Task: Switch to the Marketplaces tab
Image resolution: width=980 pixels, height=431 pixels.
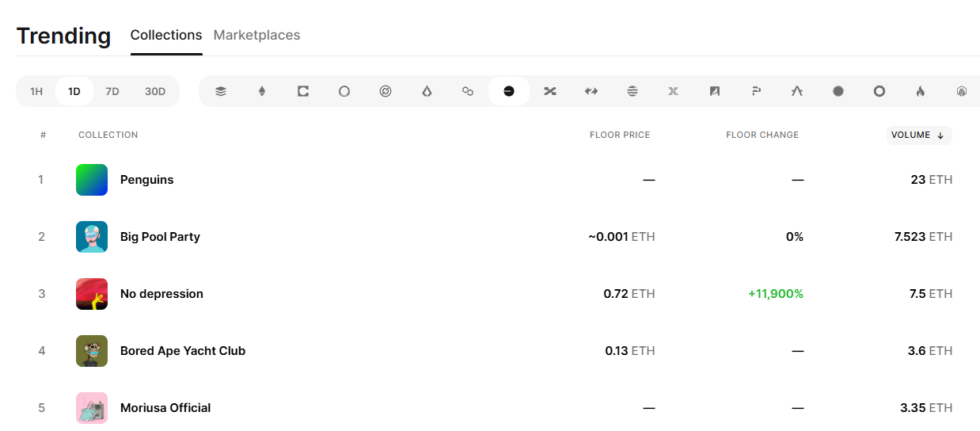Action: (257, 36)
